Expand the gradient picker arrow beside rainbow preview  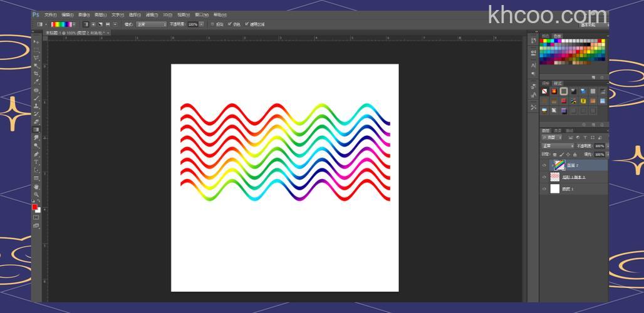pos(75,24)
